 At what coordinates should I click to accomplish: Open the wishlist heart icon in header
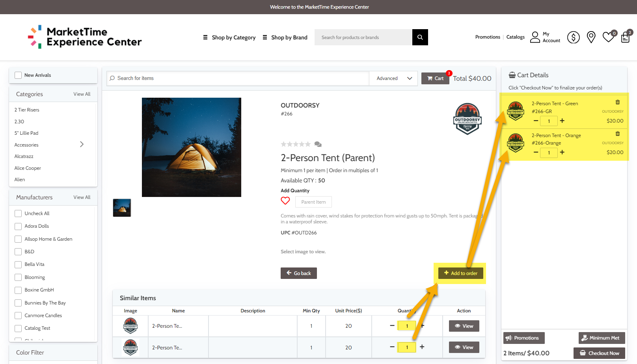(608, 37)
